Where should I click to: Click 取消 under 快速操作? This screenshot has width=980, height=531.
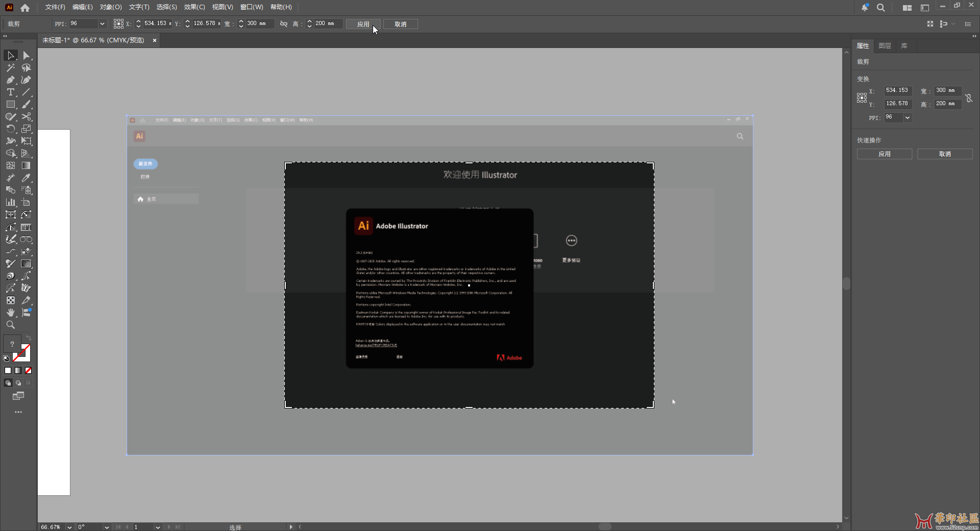pyautogui.click(x=945, y=154)
